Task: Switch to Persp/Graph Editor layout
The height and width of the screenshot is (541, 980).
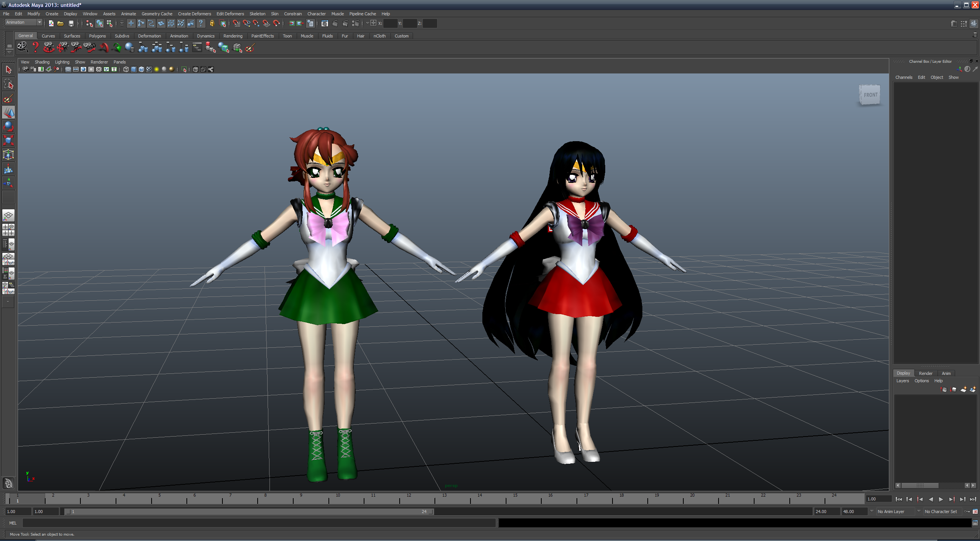Action: [x=8, y=259]
